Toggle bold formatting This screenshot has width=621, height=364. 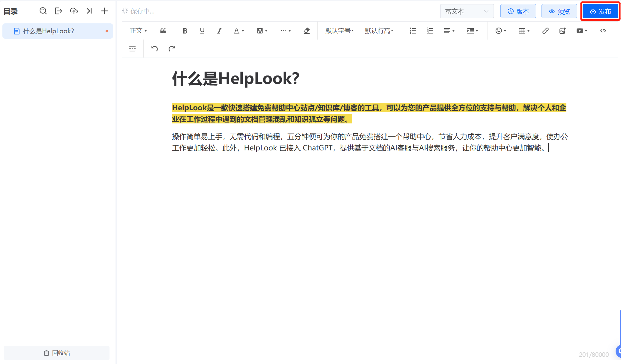click(185, 31)
